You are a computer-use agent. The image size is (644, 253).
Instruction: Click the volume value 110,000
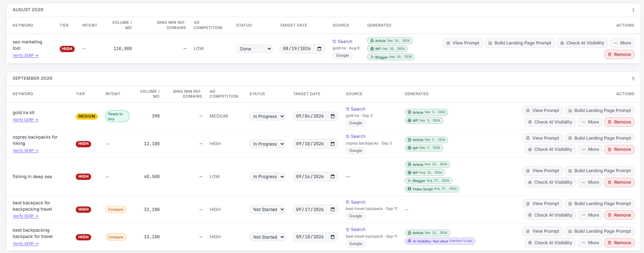point(123,49)
